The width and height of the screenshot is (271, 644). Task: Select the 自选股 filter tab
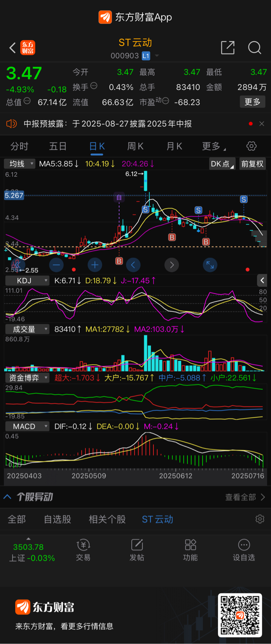[58, 520]
